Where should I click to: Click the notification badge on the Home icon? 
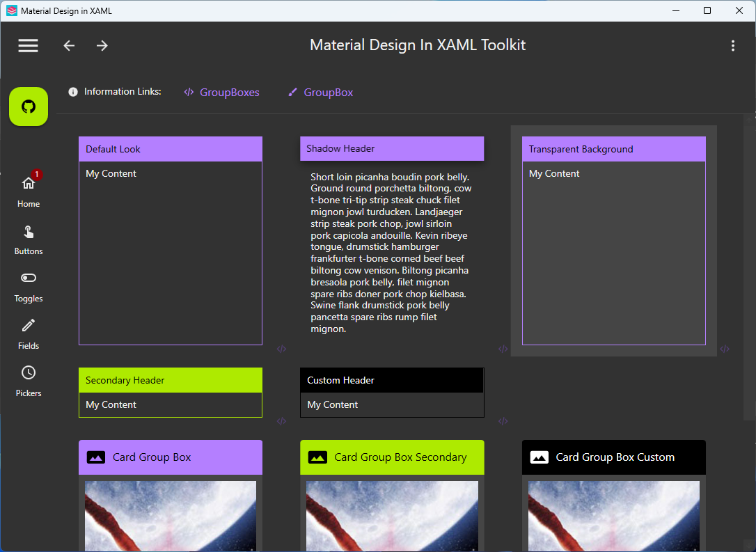tap(36, 175)
